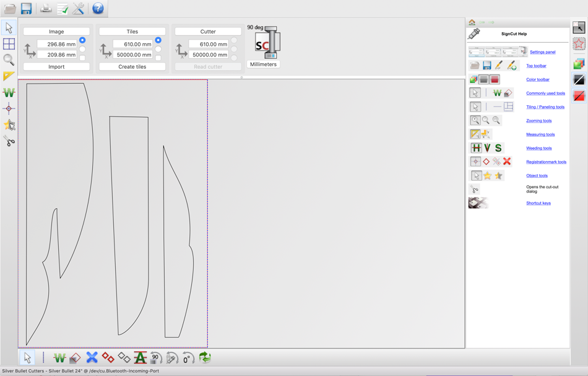Click the rotate-to-fit ruler icon
Image resolution: width=588 pixels, height=376 pixels.
pos(172,358)
